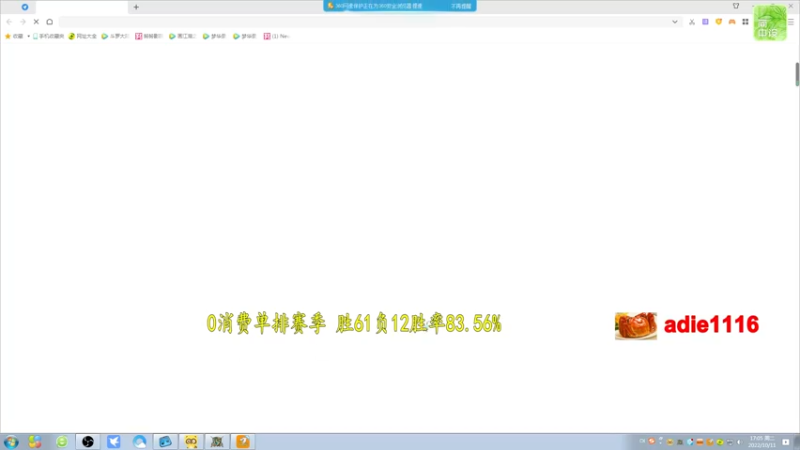Open the skin shirt icon in title bar
Image resolution: width=800 pixels, height=450 pixels.
(x=736, y=6)
